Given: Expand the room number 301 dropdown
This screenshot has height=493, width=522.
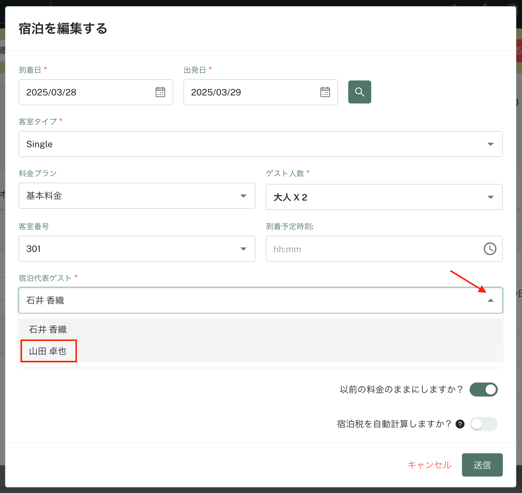Looking at the screenshot, I should [x=137, y=249].
